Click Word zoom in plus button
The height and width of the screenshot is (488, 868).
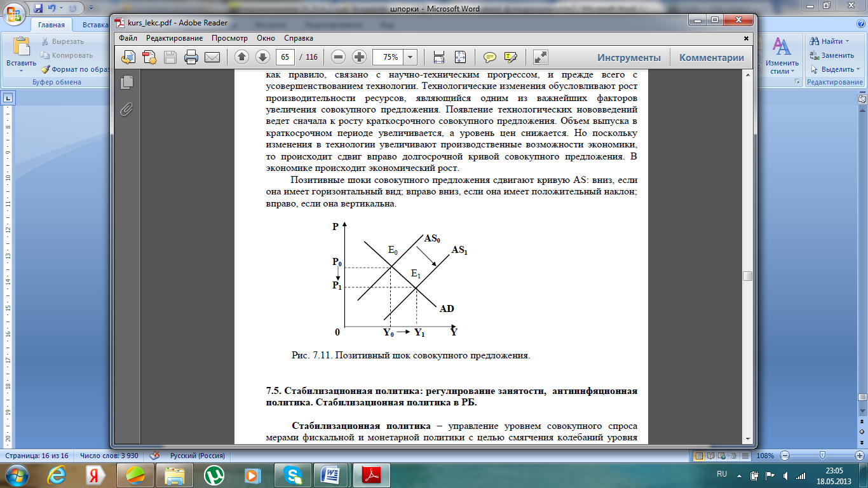click(858, 456)
